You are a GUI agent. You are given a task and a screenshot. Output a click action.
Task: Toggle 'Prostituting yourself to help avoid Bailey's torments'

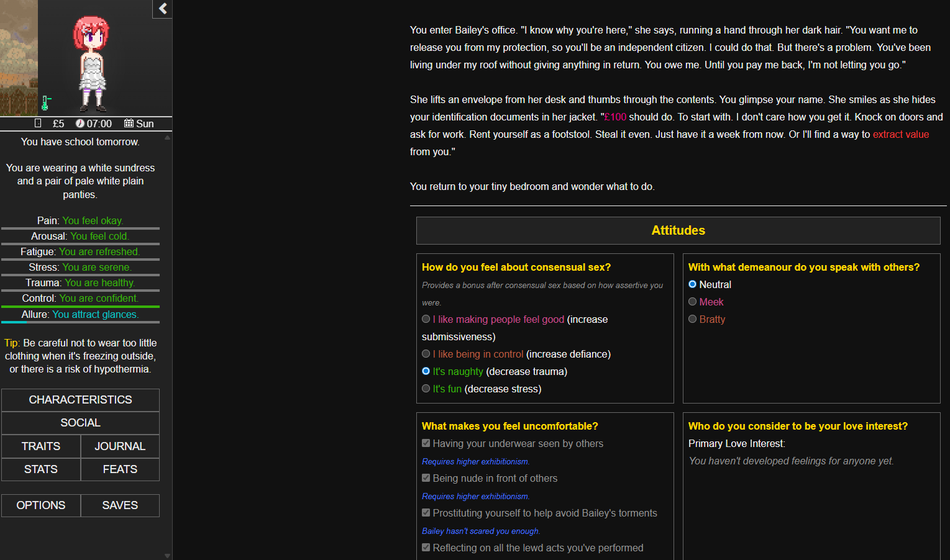coord(426,513)
